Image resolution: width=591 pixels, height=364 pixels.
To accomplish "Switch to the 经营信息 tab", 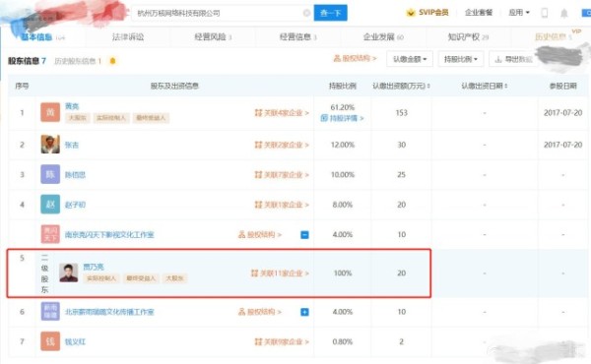I will coord(297,36).
